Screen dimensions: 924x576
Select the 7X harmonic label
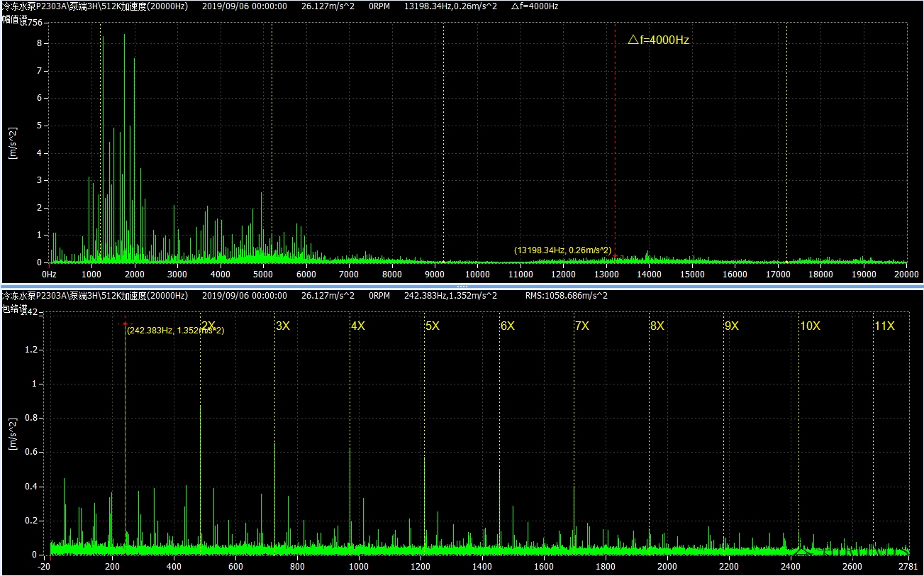582,326
